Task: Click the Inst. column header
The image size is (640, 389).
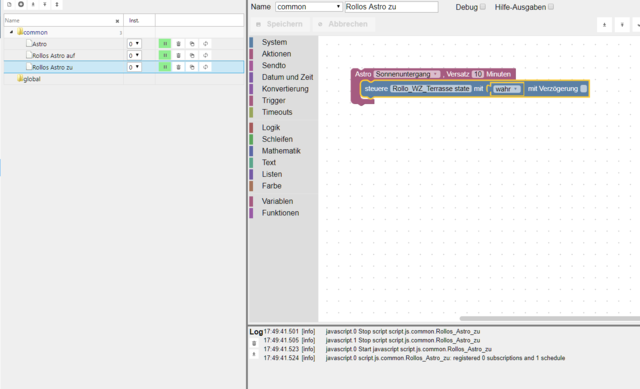Action: [x=139, y=20]
